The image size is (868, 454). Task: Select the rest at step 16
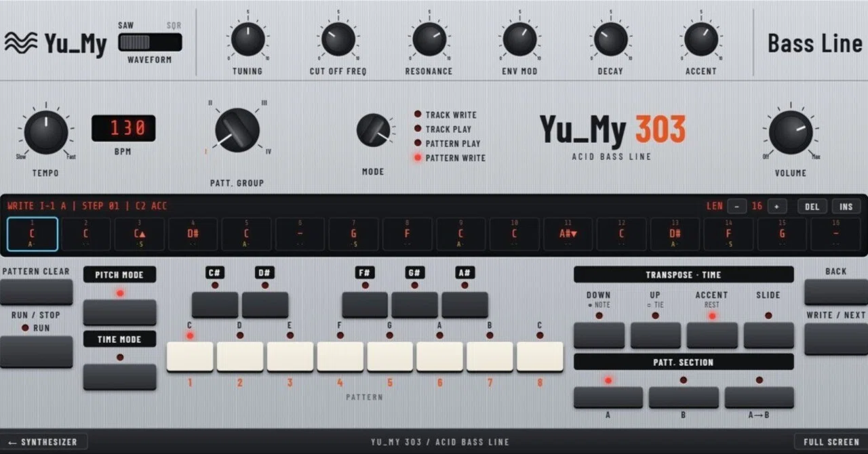click(x=835, y=234)
